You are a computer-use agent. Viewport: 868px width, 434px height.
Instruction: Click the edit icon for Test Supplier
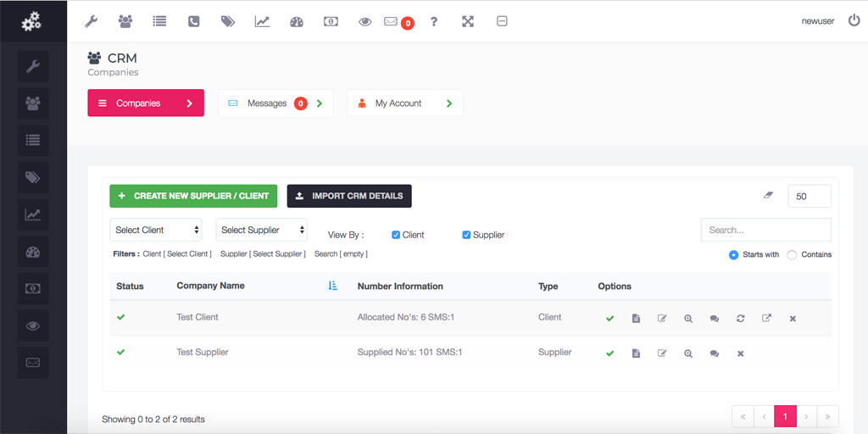[662, 353]
